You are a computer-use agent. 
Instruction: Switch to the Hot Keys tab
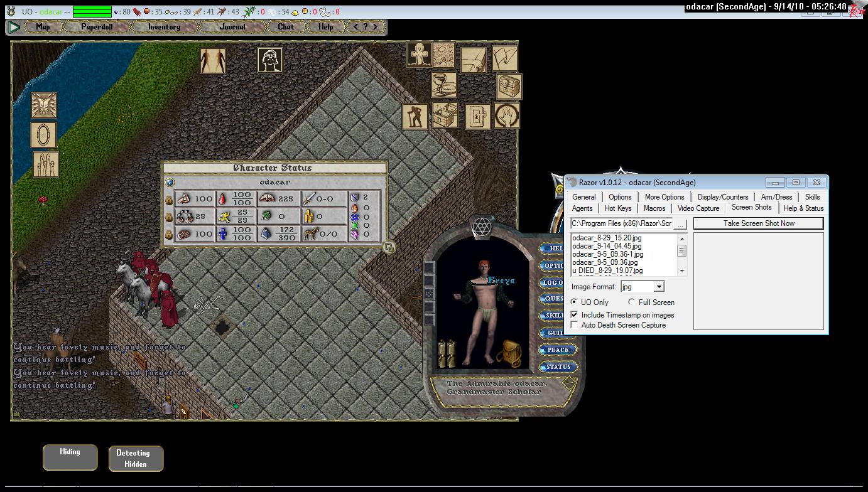[x=618, y=208]
